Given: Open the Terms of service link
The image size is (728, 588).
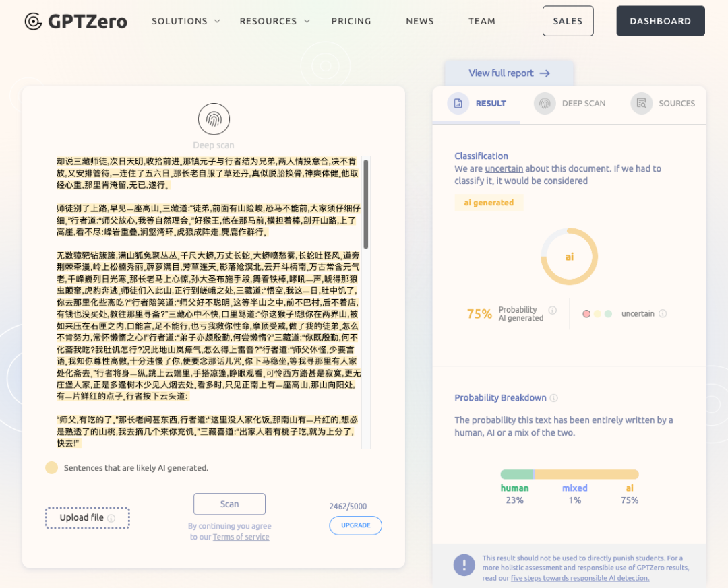Looking at the screenshot, I should coord(241,537).
